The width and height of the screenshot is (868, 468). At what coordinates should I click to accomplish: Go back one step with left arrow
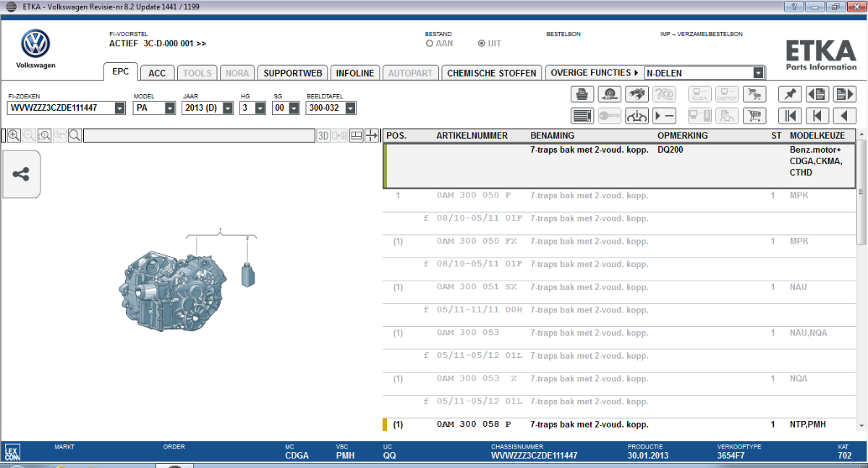coord(844,116)
